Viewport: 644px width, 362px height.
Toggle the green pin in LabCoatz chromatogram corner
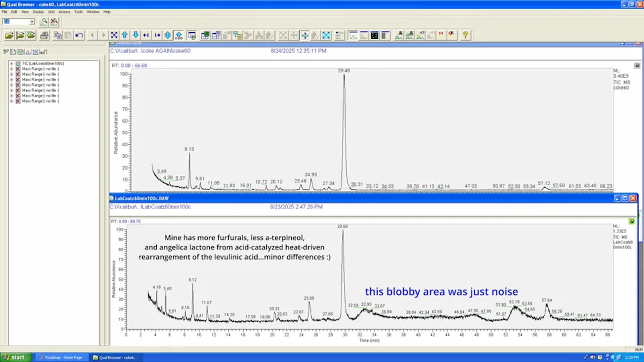[x=632, y=221]
